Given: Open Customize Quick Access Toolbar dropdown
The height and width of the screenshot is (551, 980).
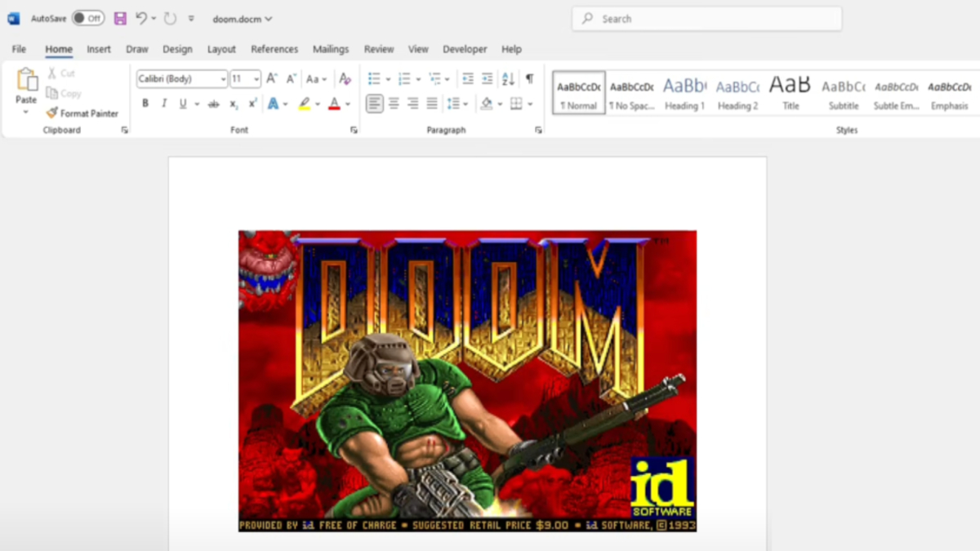Looking at the screenshot, I should 191,18.
